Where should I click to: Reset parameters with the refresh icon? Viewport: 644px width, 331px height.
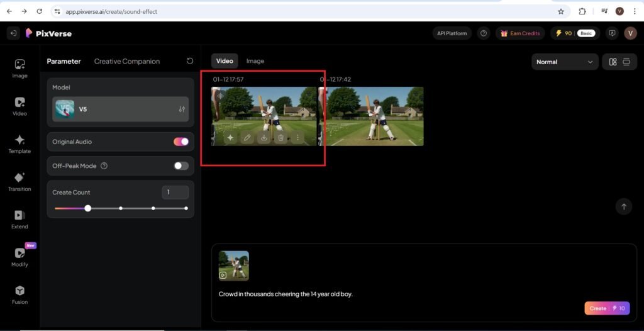190,61
